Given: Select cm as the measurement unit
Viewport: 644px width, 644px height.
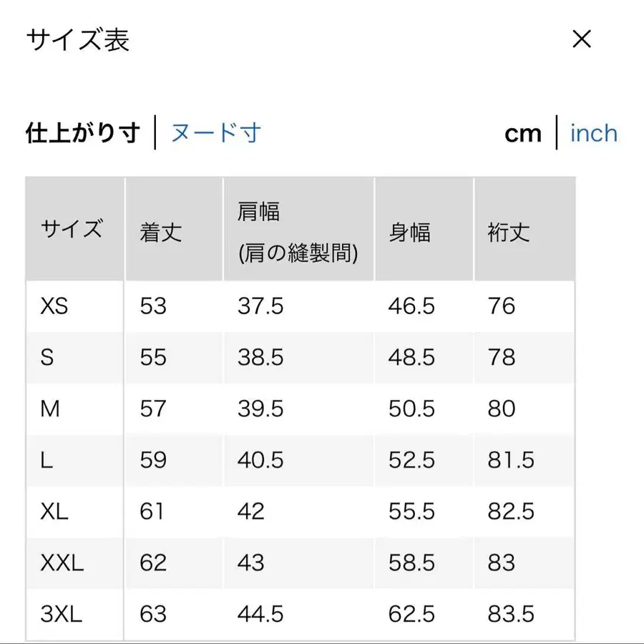Looking at the screenshot, I should pos(522,133).
